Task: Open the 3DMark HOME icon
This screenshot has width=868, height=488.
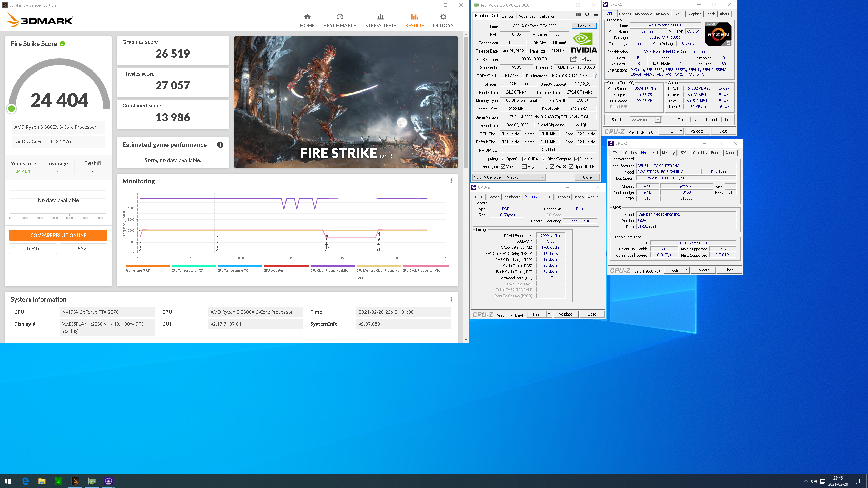Action: pyautogui.click(x=307, y=17)
